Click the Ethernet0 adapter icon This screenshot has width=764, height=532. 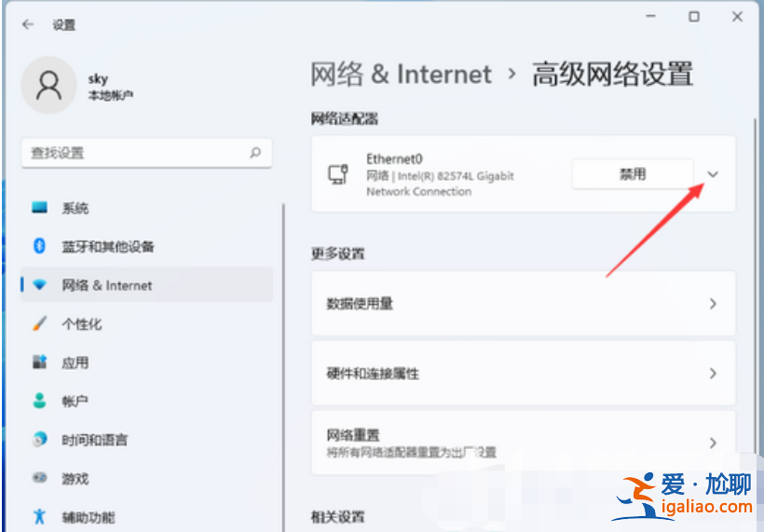(x=338, y=174)
